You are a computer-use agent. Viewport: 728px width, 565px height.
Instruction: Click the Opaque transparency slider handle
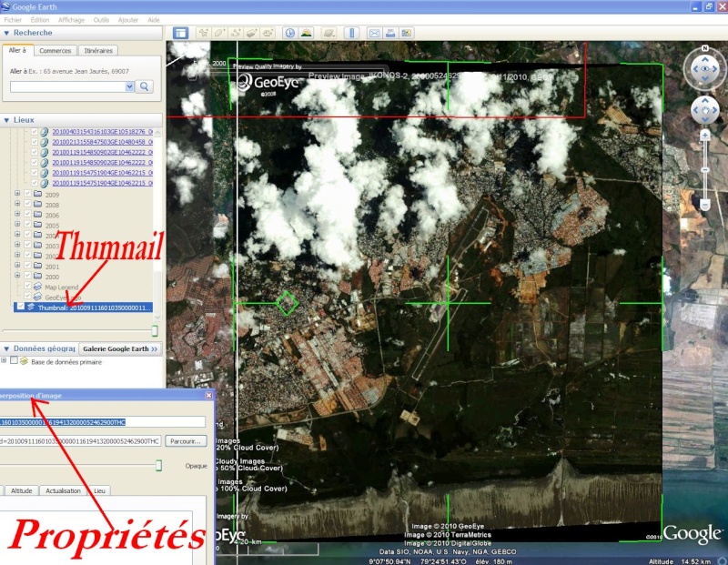coord(158,465)
